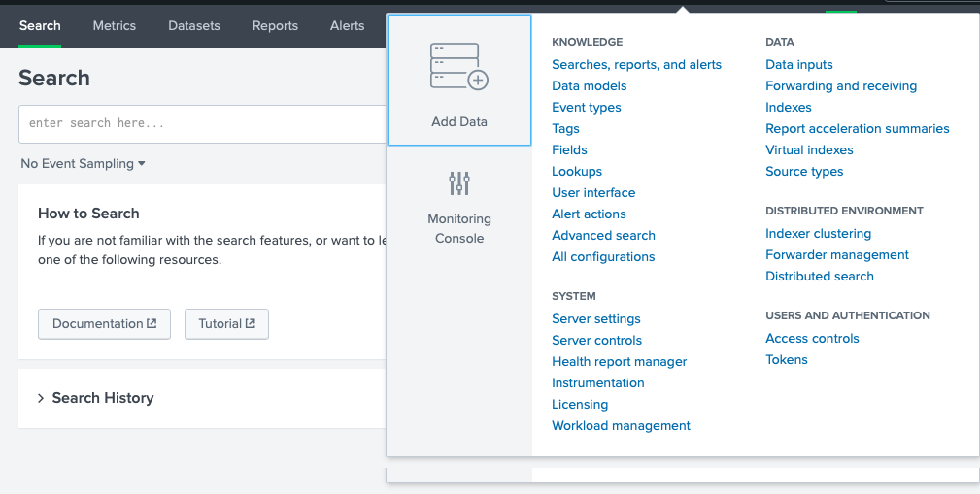Expand the Search History section
The image size is (980, 494).
click(41, 398)
